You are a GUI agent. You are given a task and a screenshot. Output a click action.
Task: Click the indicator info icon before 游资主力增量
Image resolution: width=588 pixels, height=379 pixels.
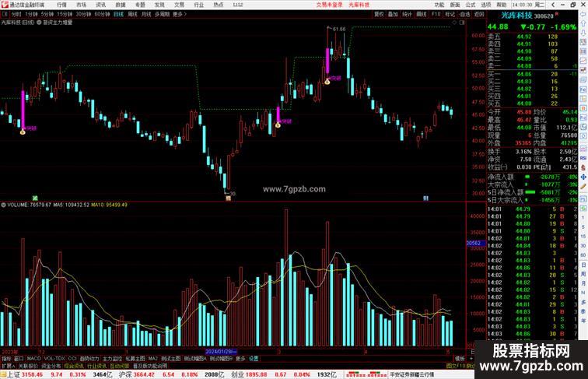click(39, 23)
